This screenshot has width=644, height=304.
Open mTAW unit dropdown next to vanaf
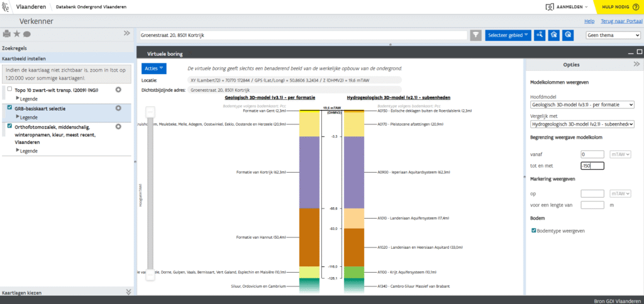click(620, 155)
